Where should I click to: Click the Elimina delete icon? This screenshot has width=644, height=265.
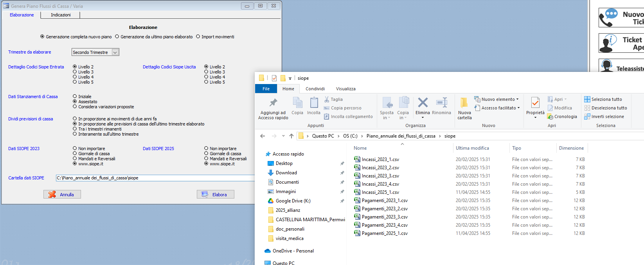tap(423, 103)
